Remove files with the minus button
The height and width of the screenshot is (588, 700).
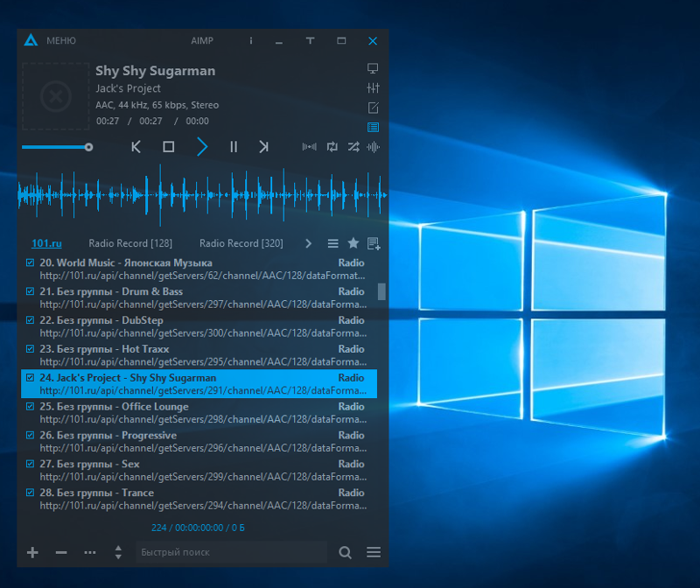point(61,553)
